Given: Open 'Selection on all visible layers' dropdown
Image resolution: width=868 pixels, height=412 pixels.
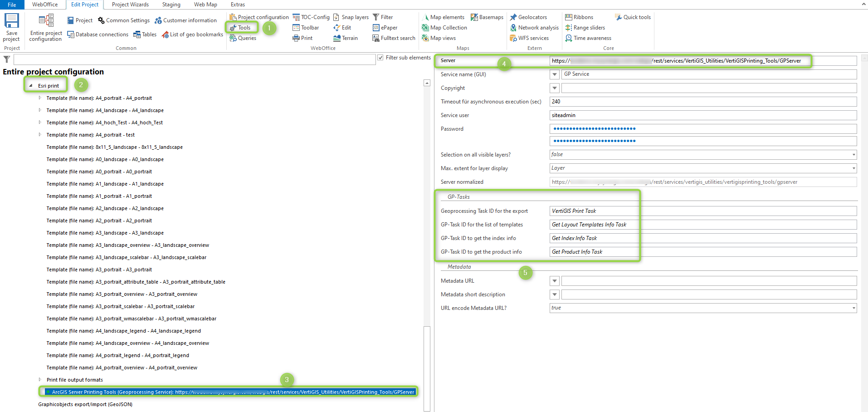Looking at the screenshot, I should click(853, 155).
